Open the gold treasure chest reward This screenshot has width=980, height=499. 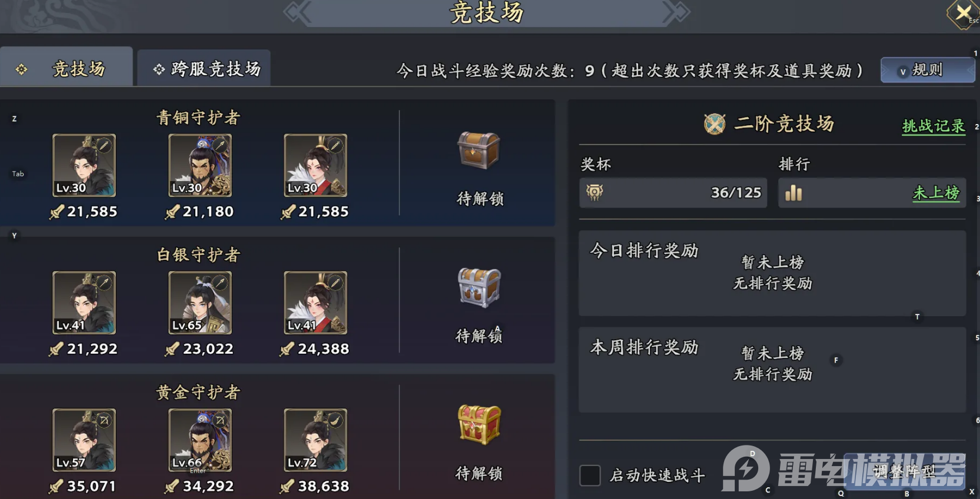click(479, 424)
